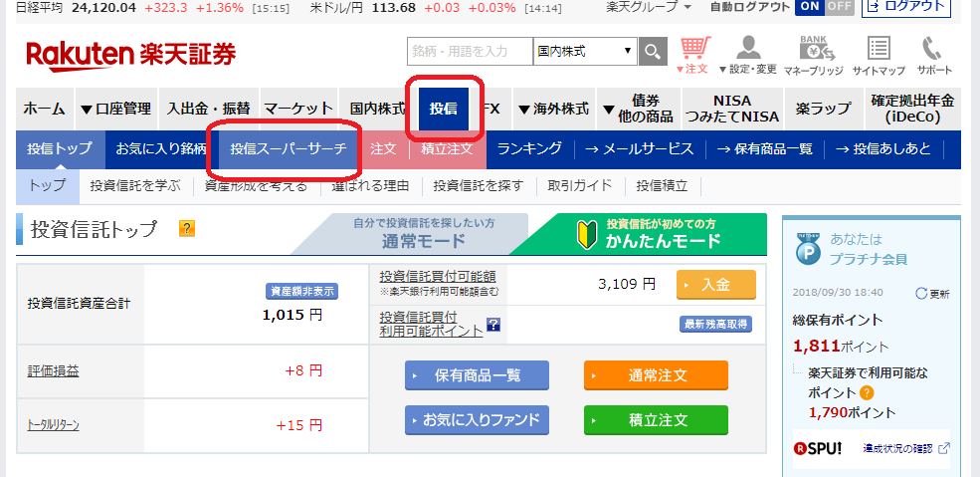Open the 楽ラップ tab
The image size is (980, 477).
824,109
